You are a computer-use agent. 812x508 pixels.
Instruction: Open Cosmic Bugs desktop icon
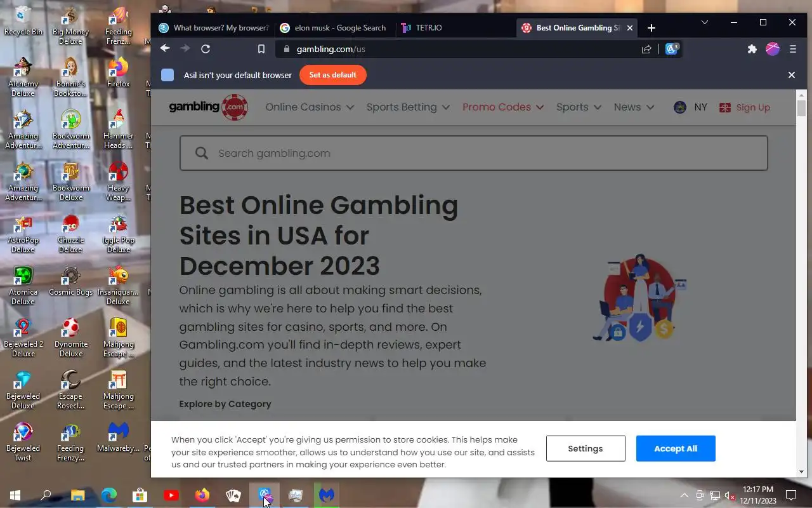[x=70, y=281]
